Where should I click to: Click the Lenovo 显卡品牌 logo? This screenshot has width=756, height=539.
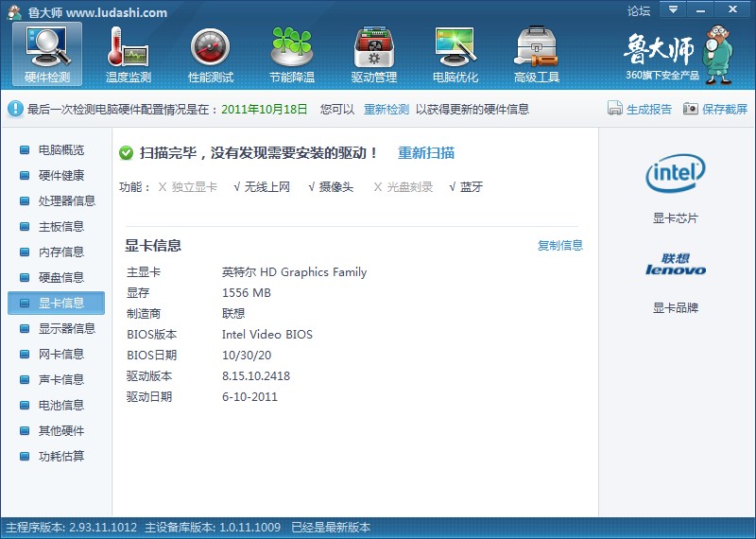(x=676, y=265)
